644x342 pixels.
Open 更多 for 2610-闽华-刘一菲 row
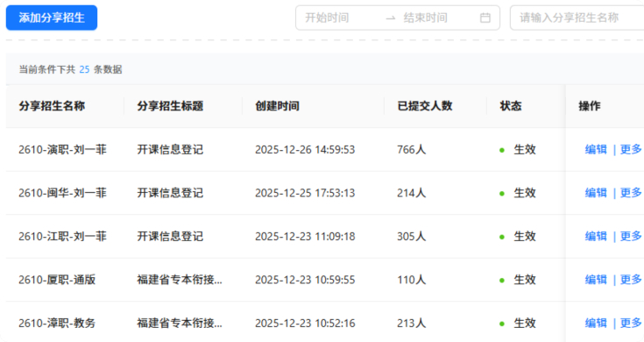click(x=631, y=193)
